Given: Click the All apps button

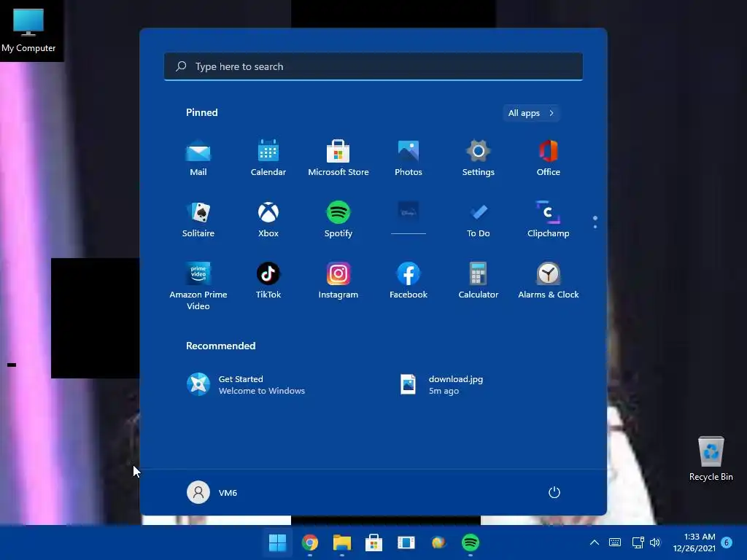Looking at the screenshot, I should pyautogui.click(x=531, y=113).
